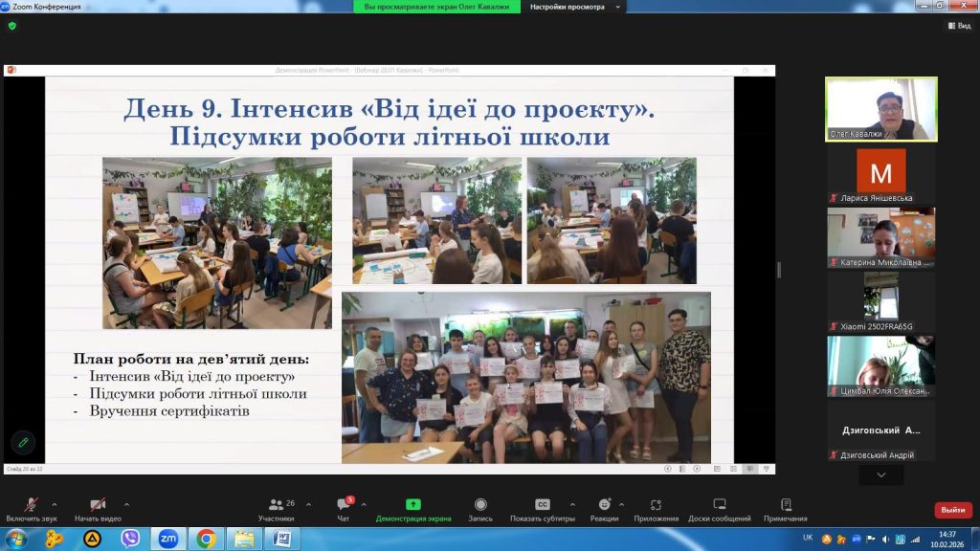
Task: Unmute microphone with Включить звук button
Action: point(31,505)
